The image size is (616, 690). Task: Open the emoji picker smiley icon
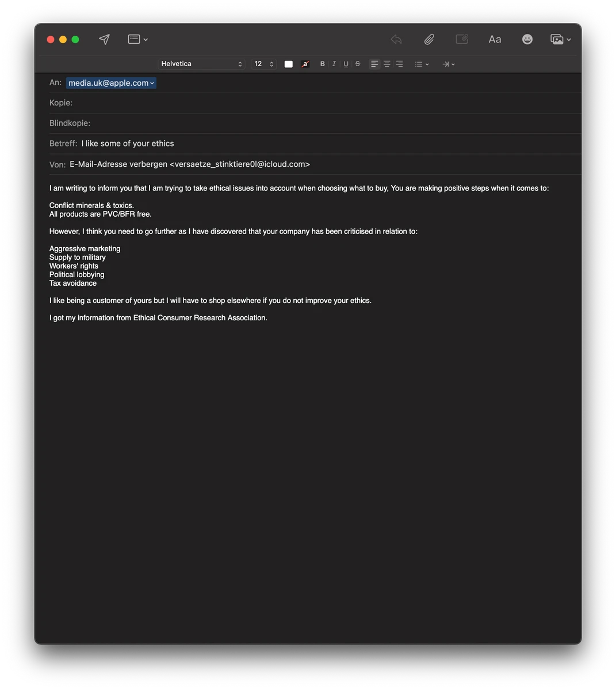(x=527, y=39)
